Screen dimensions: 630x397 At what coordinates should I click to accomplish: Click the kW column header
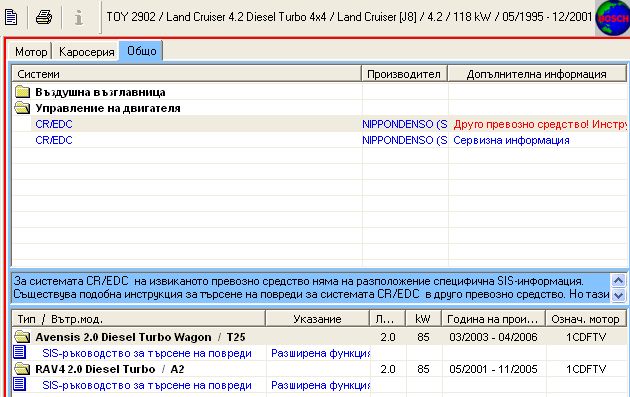coord(423,319)
